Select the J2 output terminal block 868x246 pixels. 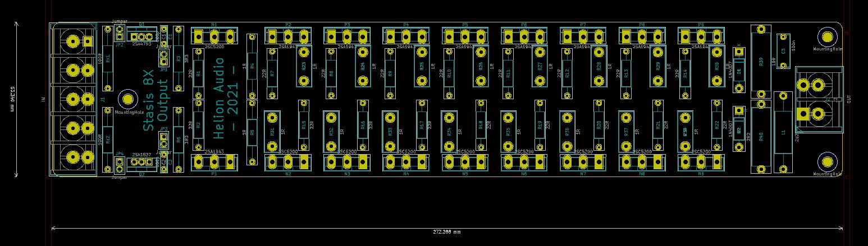tap(819, 99)
